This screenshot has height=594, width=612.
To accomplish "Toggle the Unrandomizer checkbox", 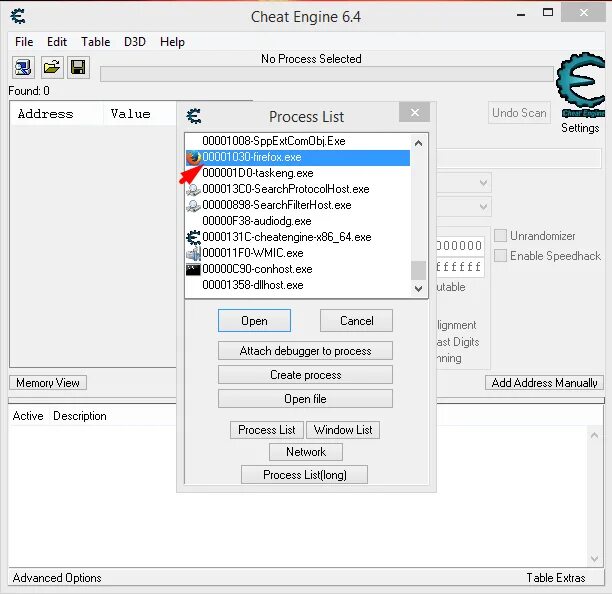I will (500, 236).
